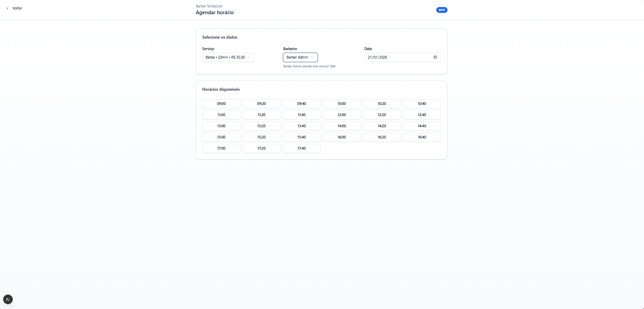Image resolution: width=644 pixels, height=309 pixels.
Task: Pick the 16:00 time slot
Action: tap(342, 137)
